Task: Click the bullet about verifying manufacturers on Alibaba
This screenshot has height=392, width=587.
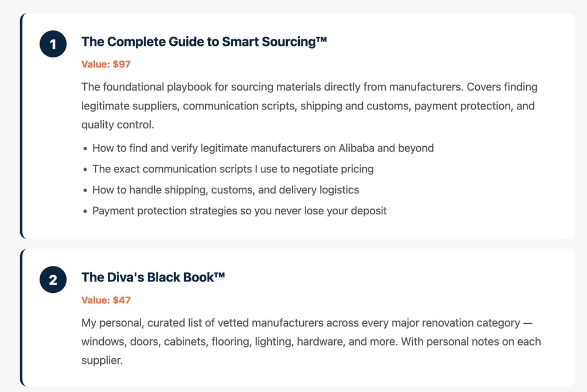Action: pos(263,148)
